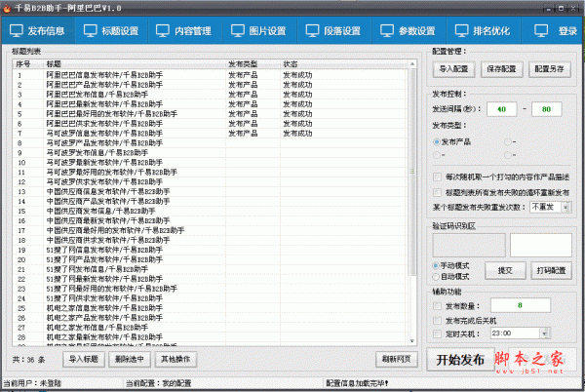Select row 中国供应商信息发布软件/千易B2B助手

click(x=211, y=192)
